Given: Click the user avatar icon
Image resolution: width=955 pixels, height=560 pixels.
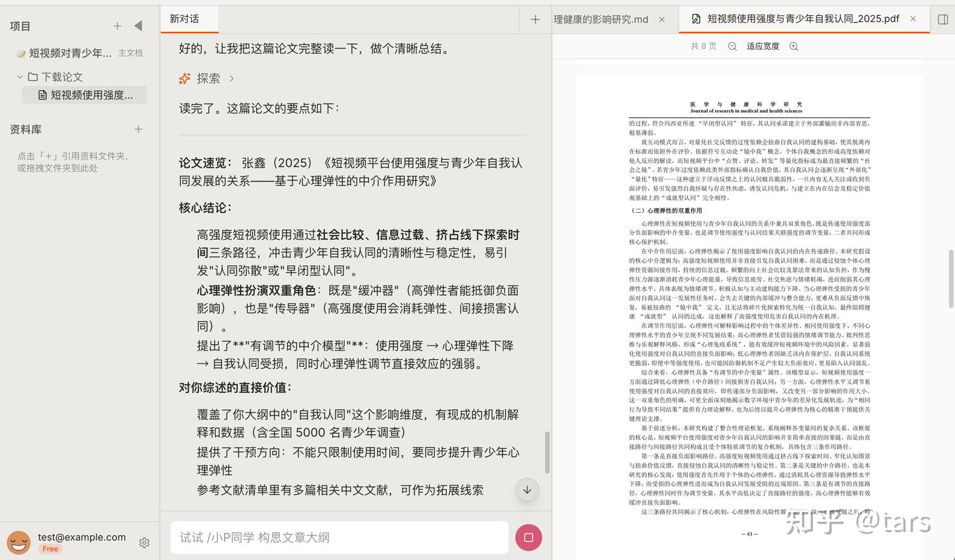Looking at the screenshot, I should tap(19, 542).
